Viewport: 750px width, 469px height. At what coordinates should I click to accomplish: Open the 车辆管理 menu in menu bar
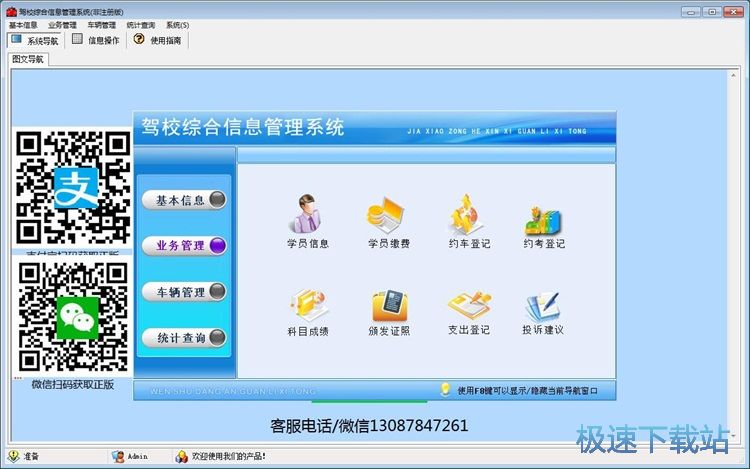101,25
